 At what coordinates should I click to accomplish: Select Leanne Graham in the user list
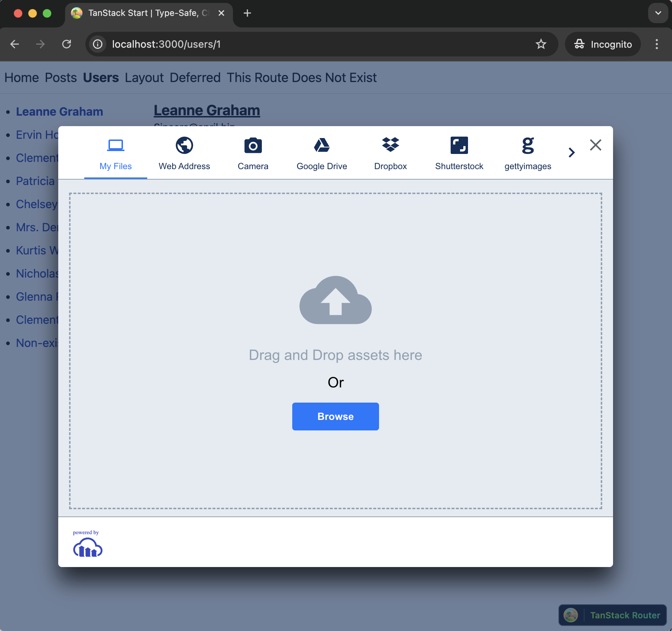pos(60,112)
